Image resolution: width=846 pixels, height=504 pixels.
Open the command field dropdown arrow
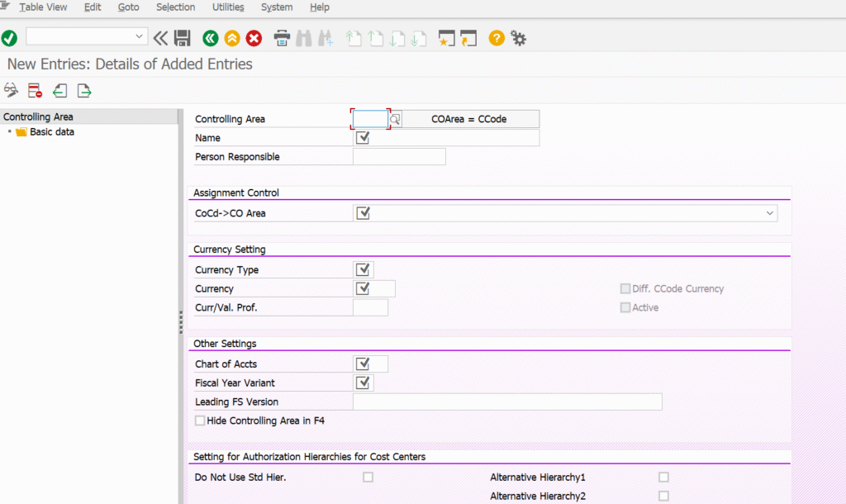139,36
